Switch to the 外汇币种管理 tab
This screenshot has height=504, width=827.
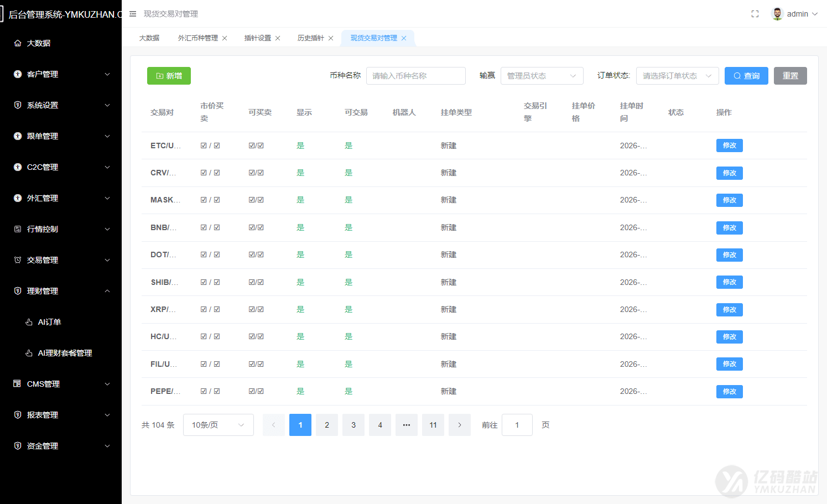(x=198, y=38)
